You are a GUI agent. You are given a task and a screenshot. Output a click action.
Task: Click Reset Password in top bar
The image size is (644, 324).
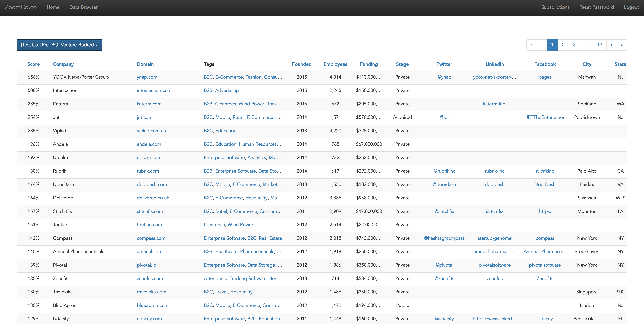(596, 7)
